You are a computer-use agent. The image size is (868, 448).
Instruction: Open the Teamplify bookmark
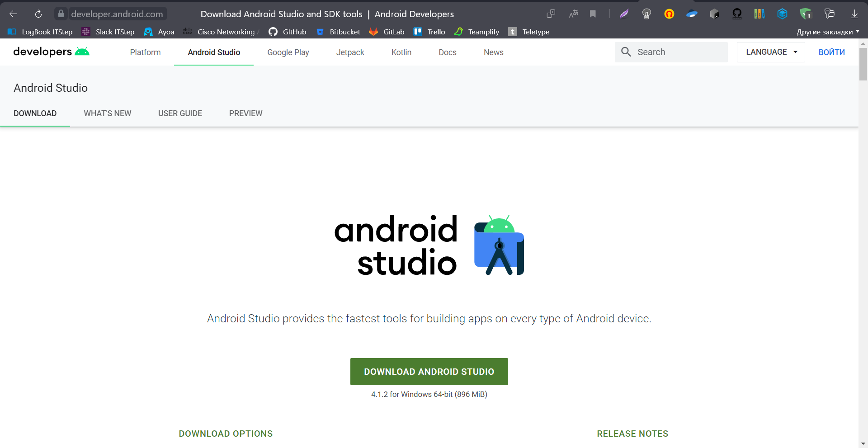477,32
